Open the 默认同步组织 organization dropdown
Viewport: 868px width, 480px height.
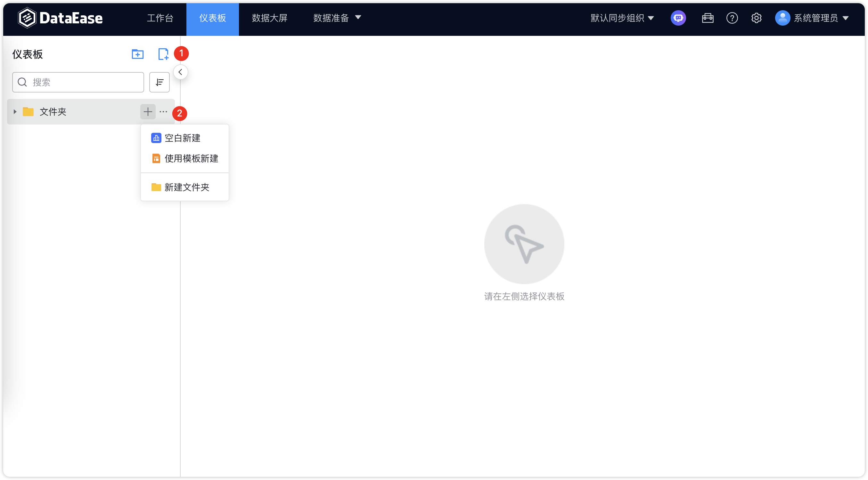[x=622, y=18]
